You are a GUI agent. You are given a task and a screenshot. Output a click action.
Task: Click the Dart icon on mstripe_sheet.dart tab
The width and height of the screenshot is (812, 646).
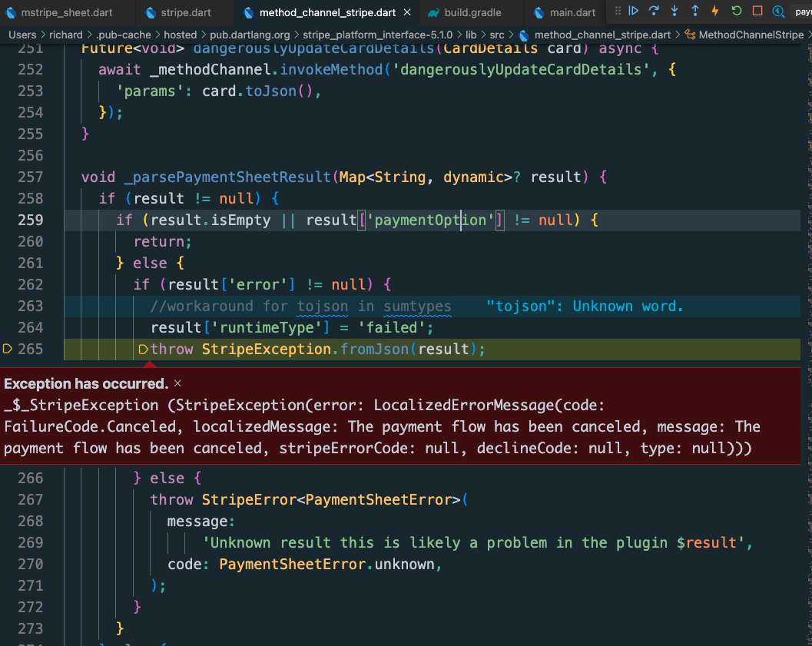coord(11,13)
